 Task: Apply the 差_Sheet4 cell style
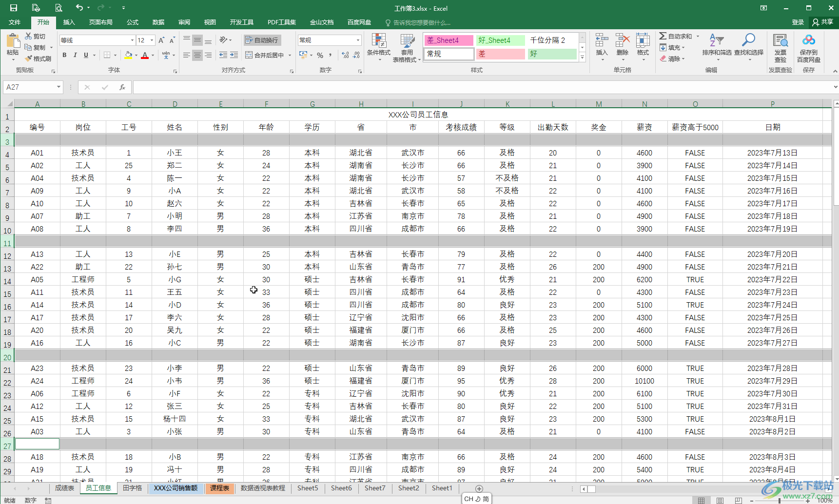pos(449,40)
